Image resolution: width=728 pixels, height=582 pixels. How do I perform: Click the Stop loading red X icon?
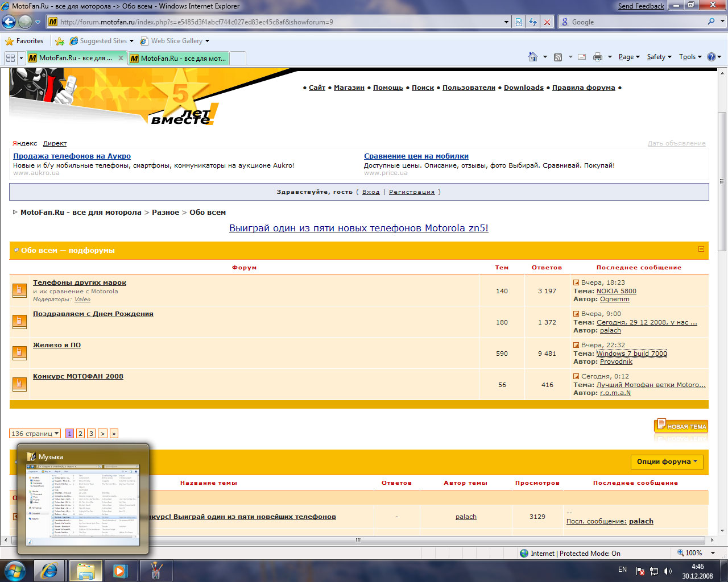pyautogui.click(x=547, y=22)
